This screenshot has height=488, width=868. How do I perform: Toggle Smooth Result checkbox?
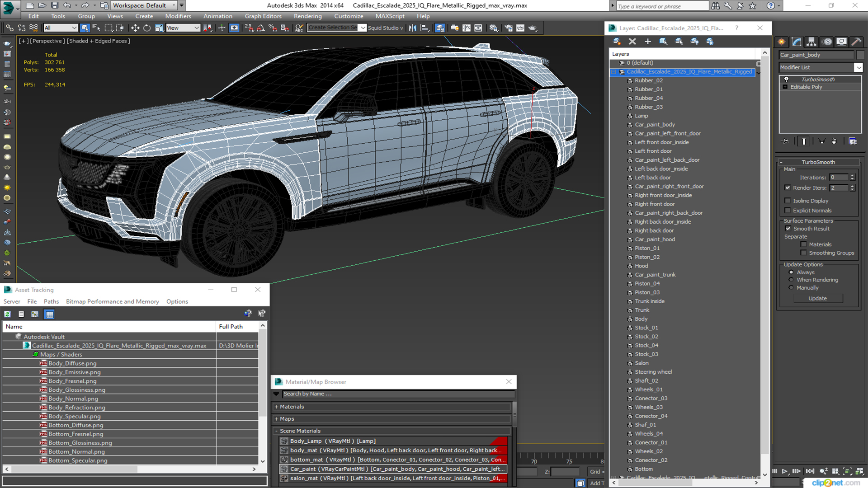tap(788, 229)
